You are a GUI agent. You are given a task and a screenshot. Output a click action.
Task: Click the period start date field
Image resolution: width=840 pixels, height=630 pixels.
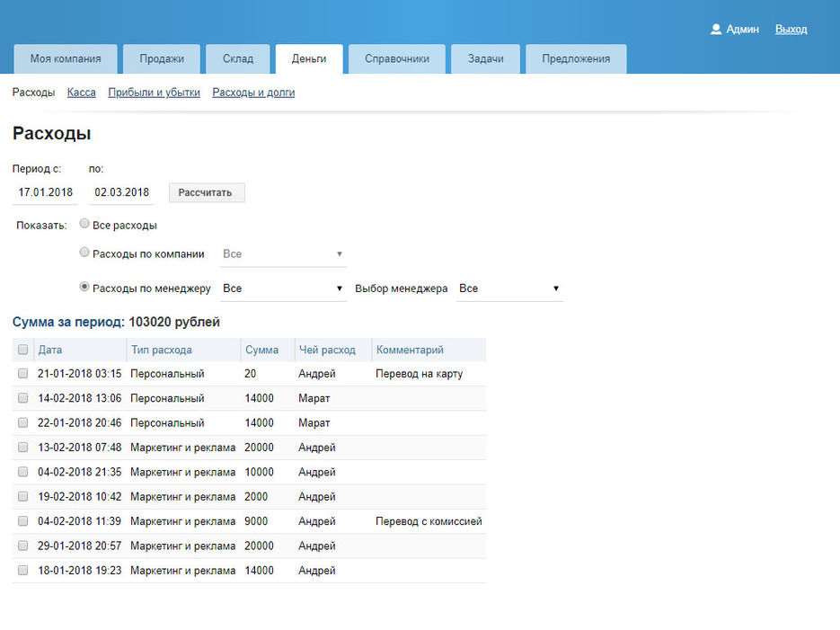pos(46,192)
